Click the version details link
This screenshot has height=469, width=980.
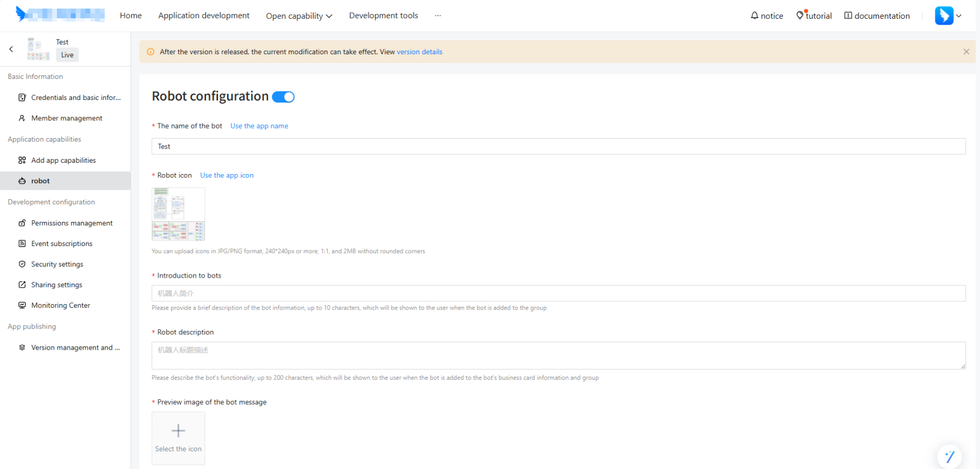click(419, 52)
